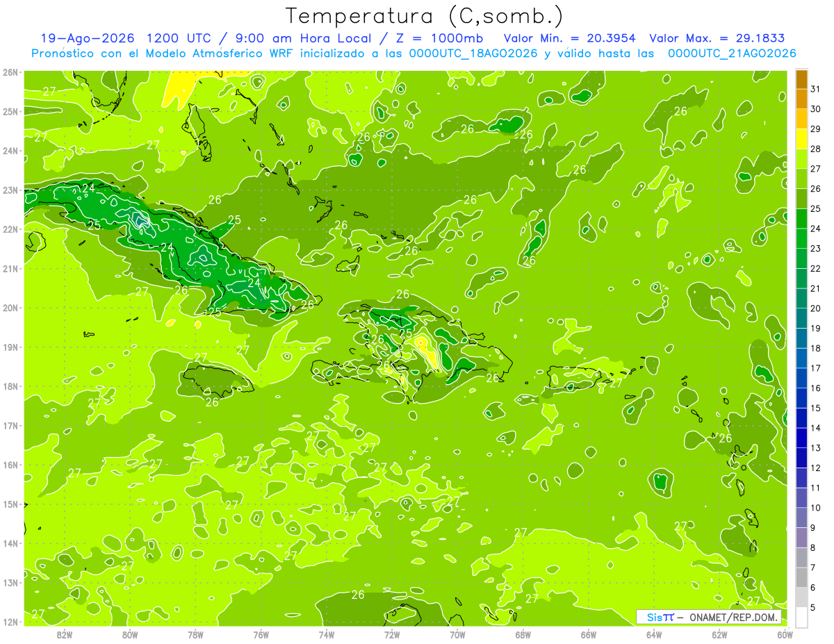Click the "12N" latitude axis label
The image size is (834, 644).
pos(10,622)
